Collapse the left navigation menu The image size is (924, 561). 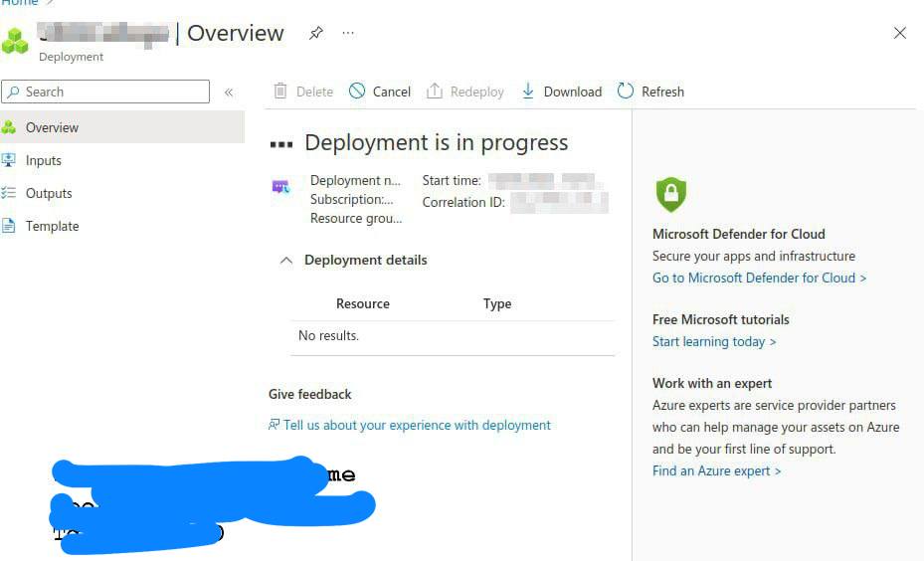point(229,92)
